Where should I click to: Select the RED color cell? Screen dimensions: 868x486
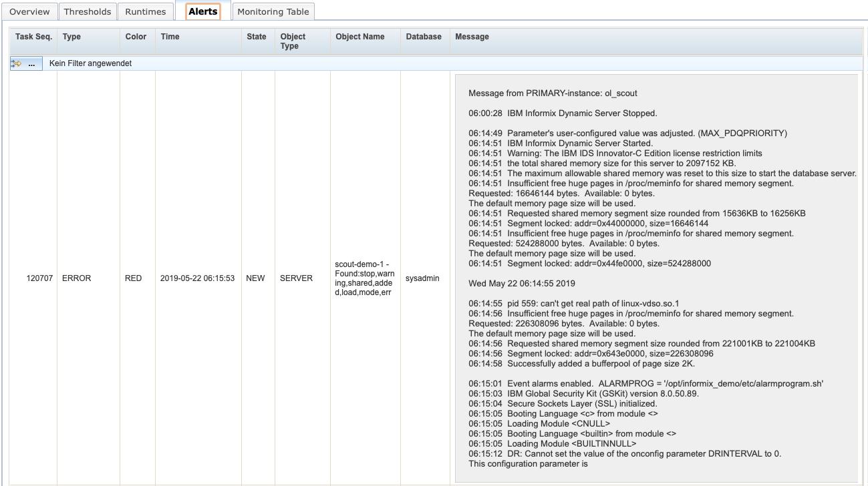coord(133,278)
